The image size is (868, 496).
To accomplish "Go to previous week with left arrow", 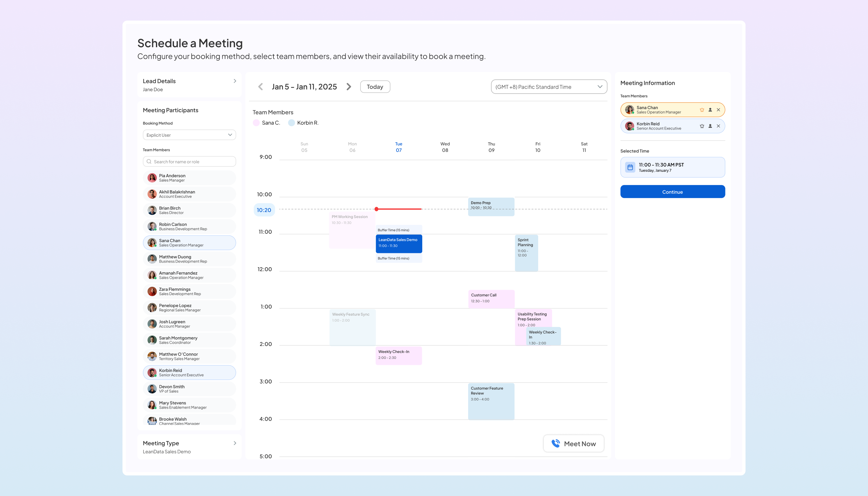I will (x=261, y=87).
